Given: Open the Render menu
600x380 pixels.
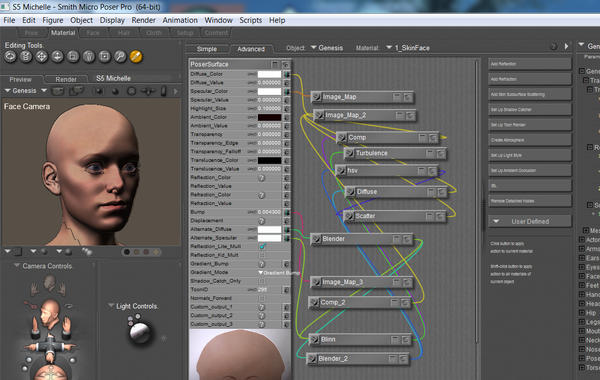Looking at the screenshot, I should [143, 20].
